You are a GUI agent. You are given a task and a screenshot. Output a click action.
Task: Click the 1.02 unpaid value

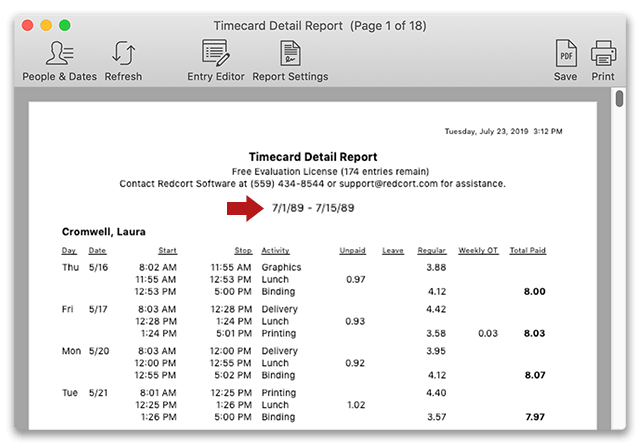pyautogui.click(x=356, y=405)
